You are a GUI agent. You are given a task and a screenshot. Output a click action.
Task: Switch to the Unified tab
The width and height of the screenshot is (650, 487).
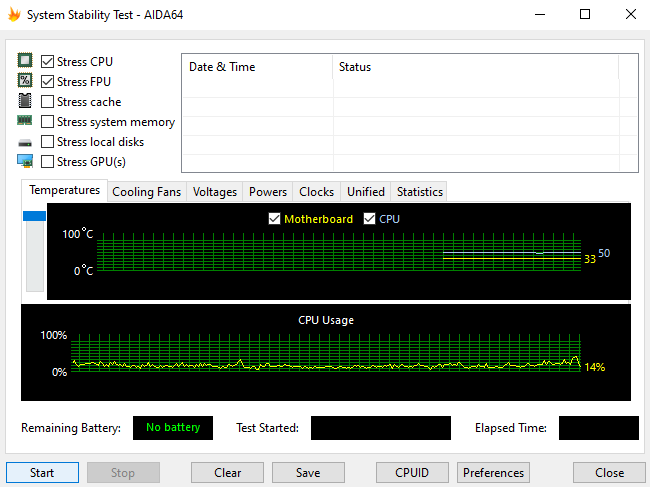(366, 192)
